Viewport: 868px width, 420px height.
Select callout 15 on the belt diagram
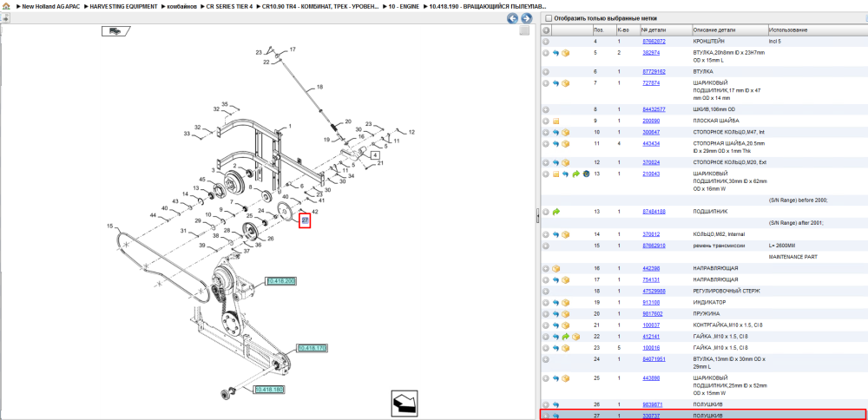[x=109, y=226]
